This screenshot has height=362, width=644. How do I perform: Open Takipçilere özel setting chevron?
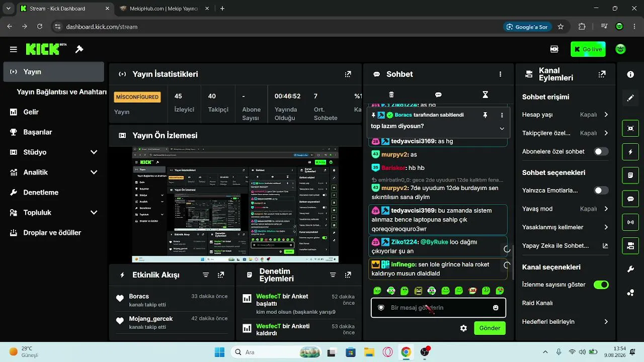point(606,133)
